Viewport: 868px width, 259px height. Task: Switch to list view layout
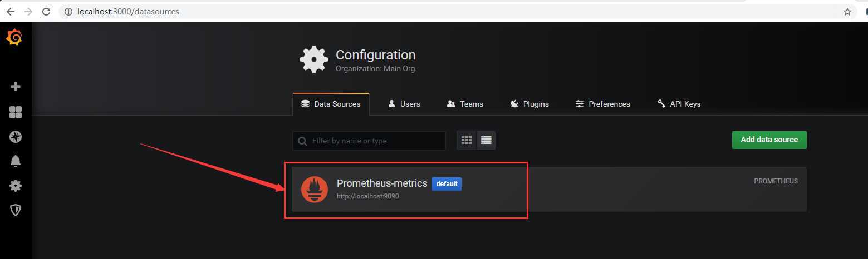486,140
